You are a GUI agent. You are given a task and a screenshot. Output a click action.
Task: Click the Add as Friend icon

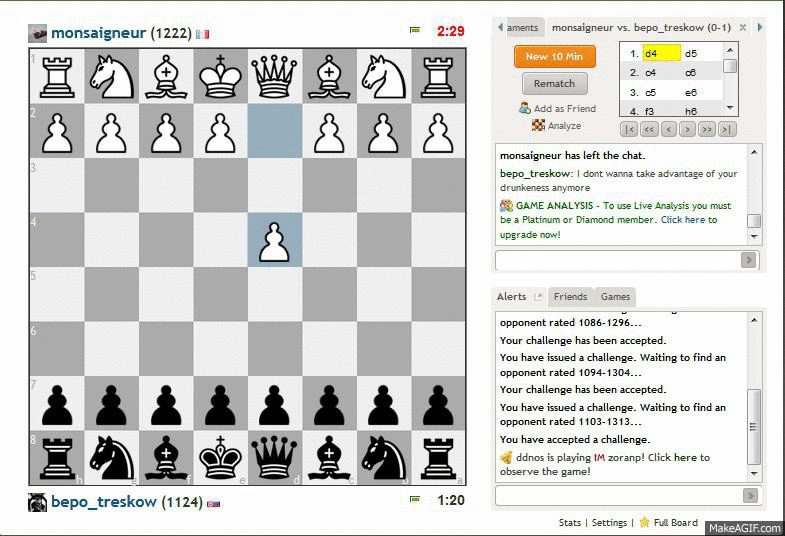(525, 108)
